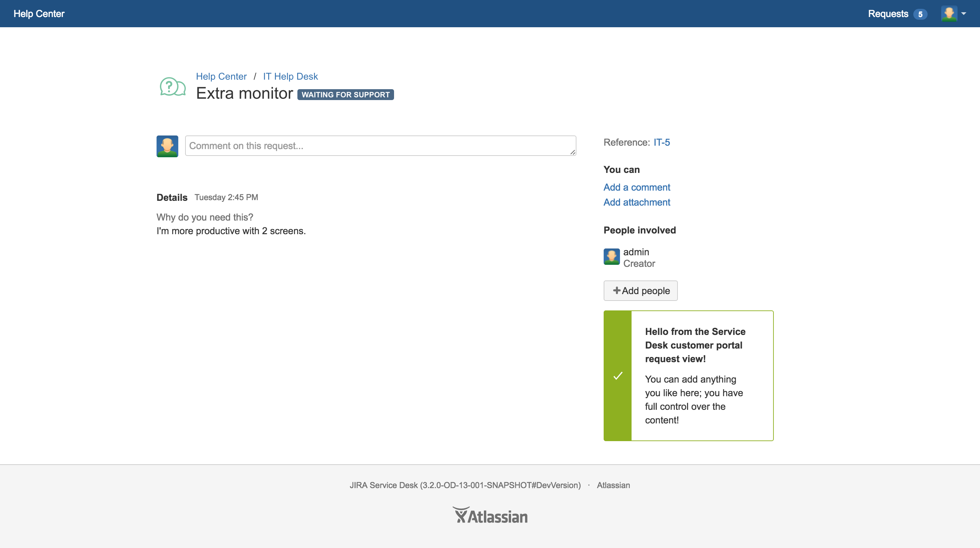This screenshot has height=548, width=980.
Task: Click the Add people button
Action: click(x=640, y=291)
